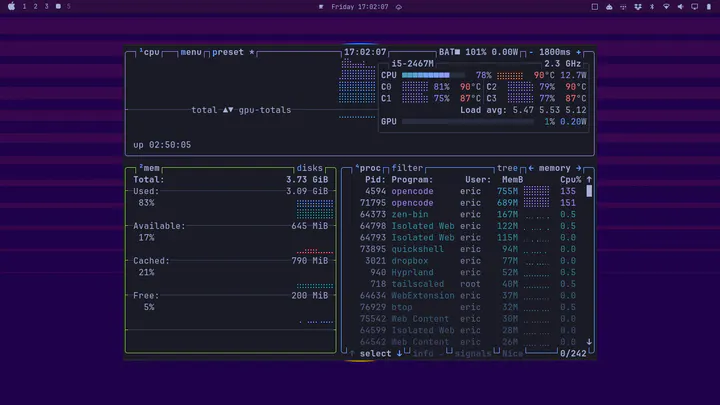Click the memory sort field label
This screenshot has width=720, height=405.
tap(555, 168)
